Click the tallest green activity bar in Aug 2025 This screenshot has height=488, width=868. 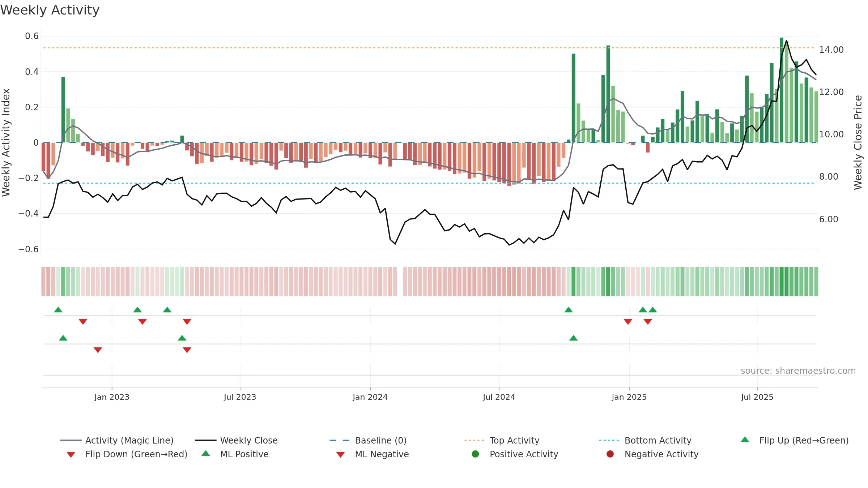(x=782, y=90)
